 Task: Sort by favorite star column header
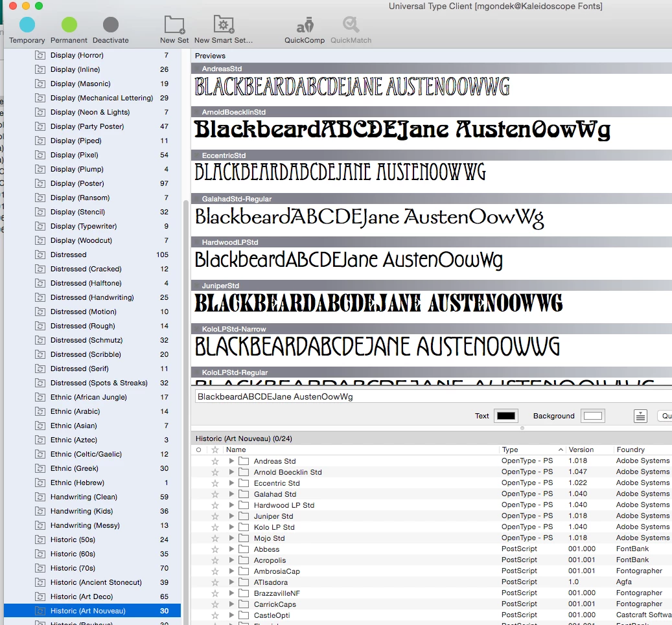pyautogui.click(x=215, y=449)
